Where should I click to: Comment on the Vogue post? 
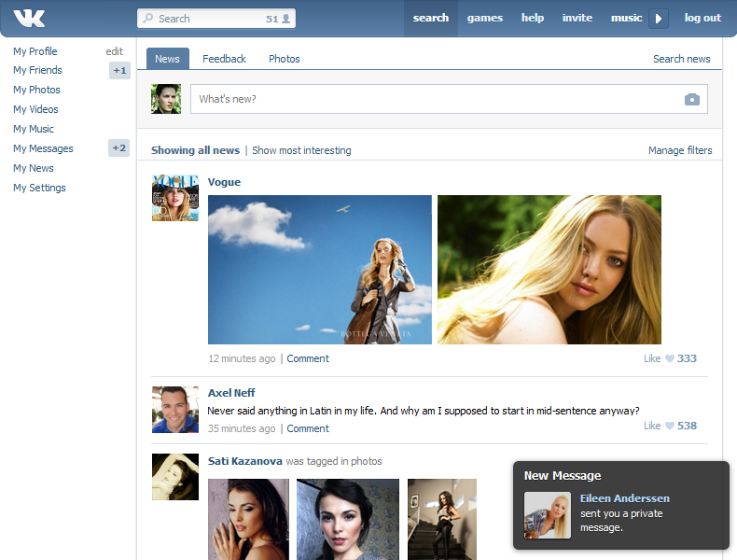[308, 358]
